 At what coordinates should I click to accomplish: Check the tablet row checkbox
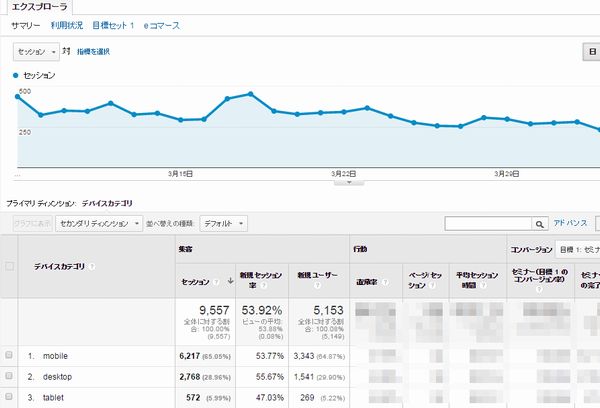[9, 397]
